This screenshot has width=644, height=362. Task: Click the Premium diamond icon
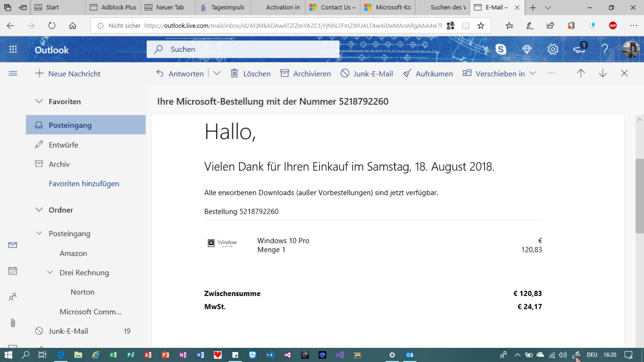point(527,49)
